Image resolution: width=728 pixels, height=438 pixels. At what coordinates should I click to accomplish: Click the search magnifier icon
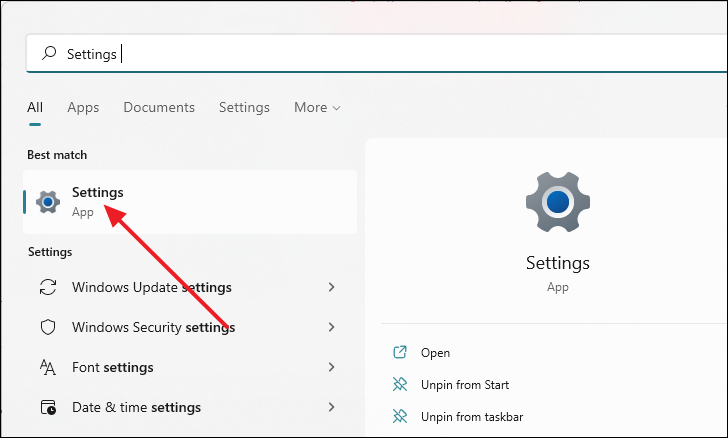[x=49, y=53]
